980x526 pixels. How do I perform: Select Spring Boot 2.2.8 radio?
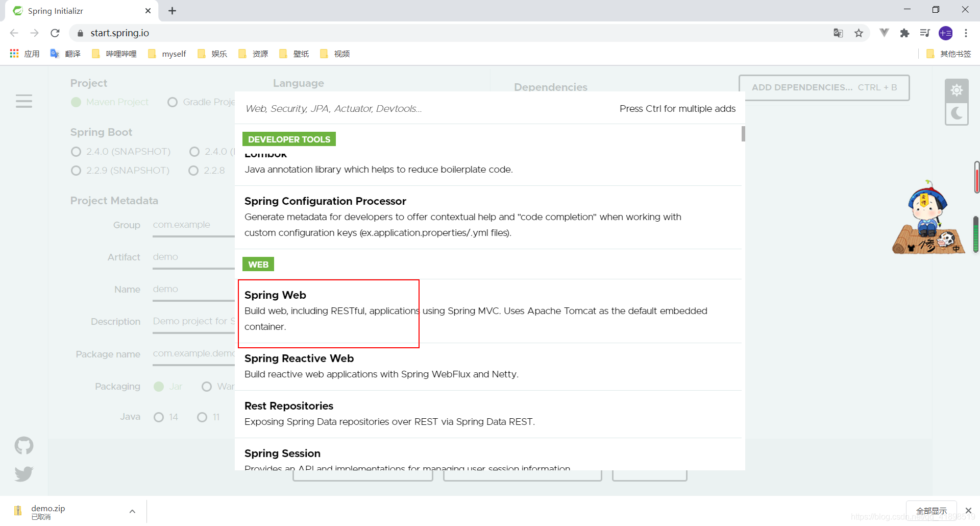pos(193,171)
